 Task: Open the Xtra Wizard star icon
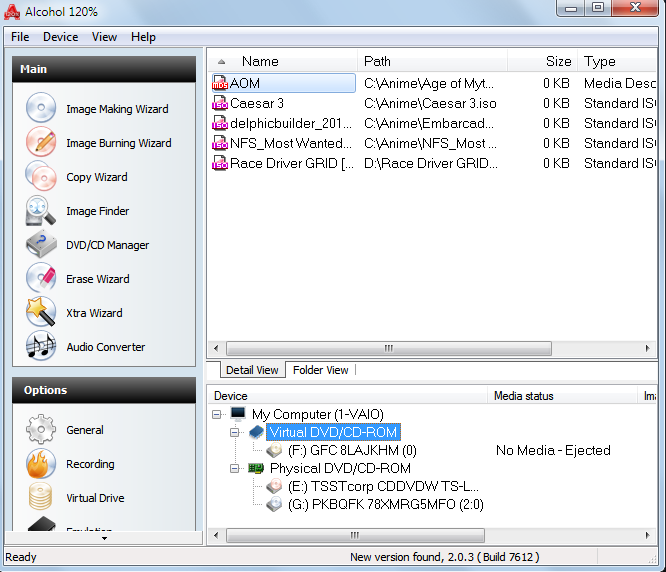pyautogui.click(x=41, y=312)
